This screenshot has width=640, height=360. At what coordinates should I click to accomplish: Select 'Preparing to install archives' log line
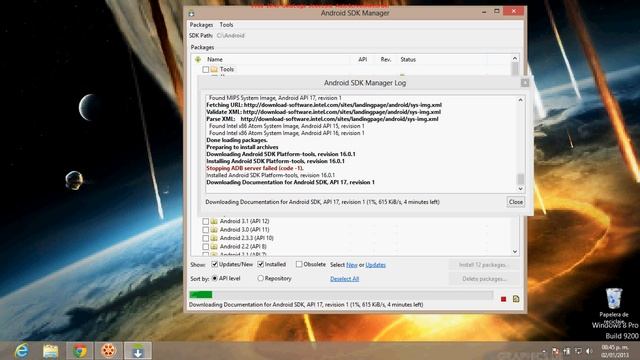(x=242, y=147)
